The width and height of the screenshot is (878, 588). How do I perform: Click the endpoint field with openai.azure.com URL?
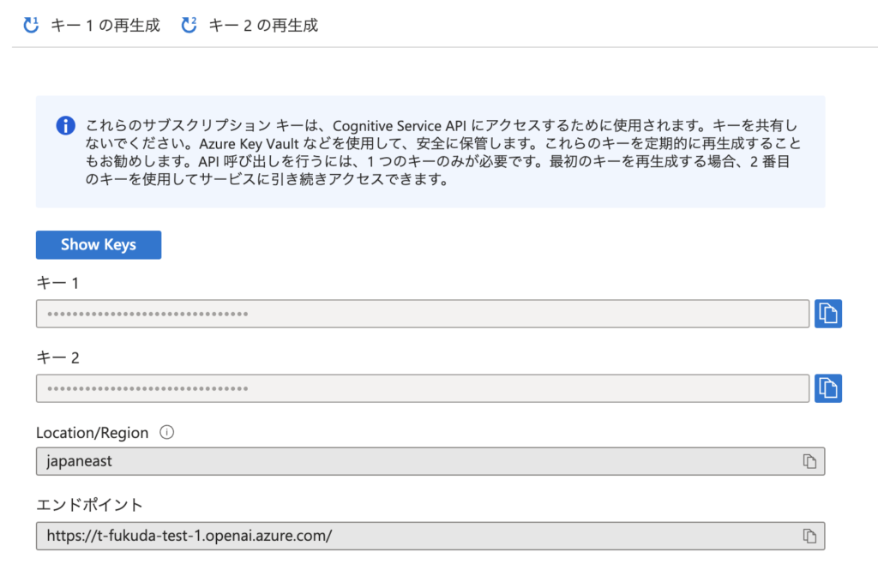[x=412, y=536]
